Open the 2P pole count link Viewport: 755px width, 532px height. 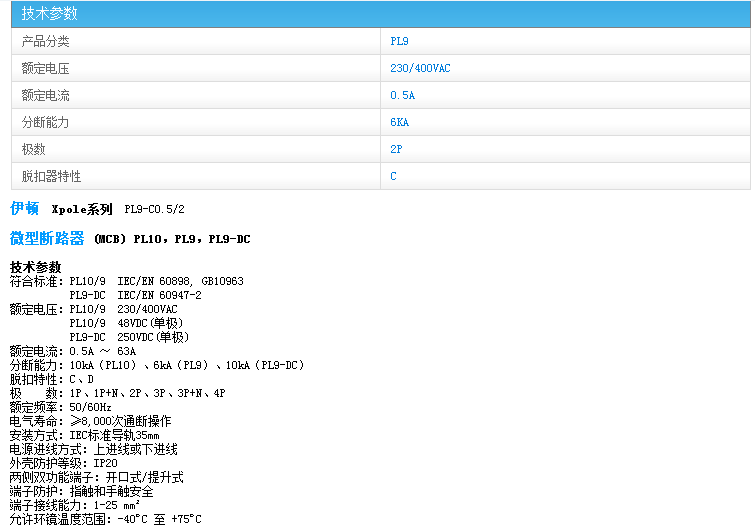coord(396,149)
